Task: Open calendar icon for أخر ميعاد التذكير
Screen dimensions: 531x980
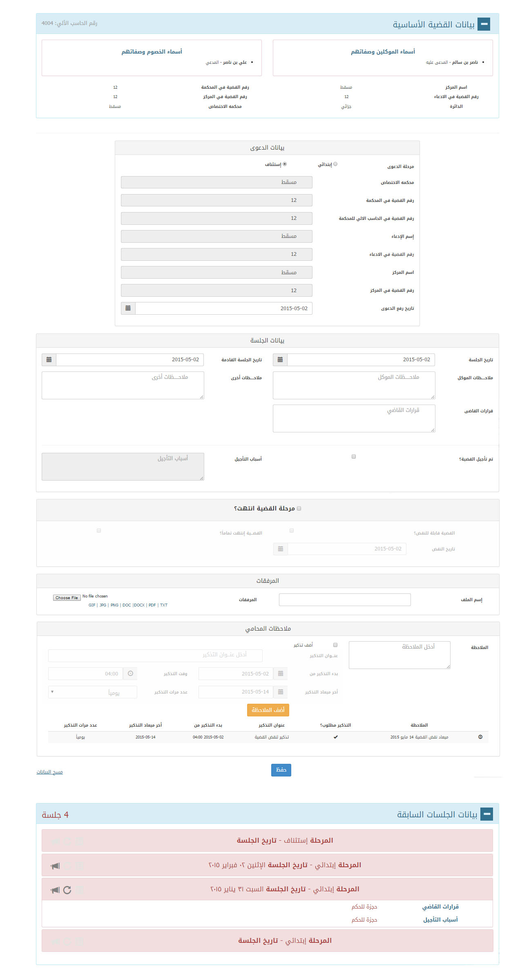Action: pyautogui.click(x=281, y=692)
